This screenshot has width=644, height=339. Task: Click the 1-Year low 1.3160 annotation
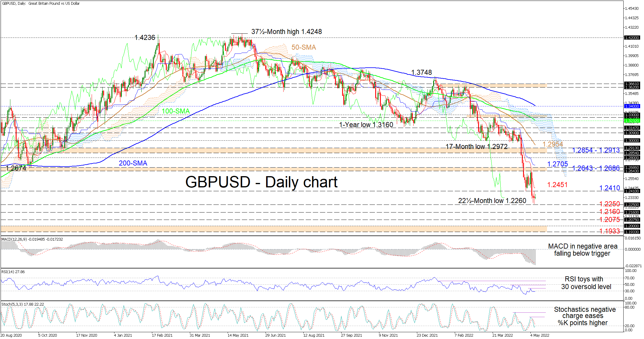366,125
